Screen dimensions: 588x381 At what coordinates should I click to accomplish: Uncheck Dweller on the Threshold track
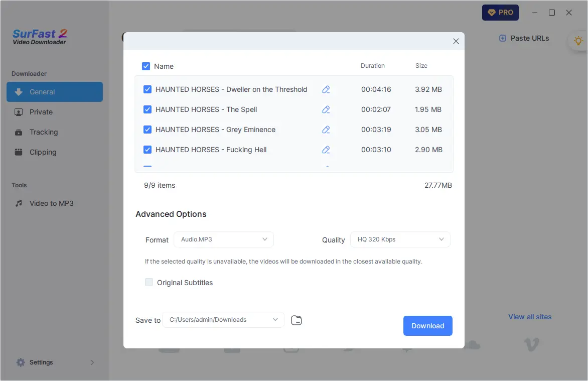148,89
